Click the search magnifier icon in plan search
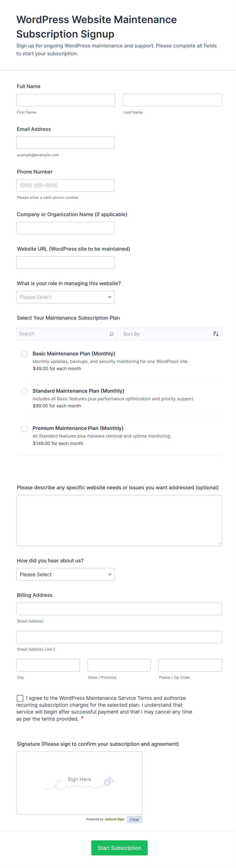236x868 pixels. (x=112, y=334)
